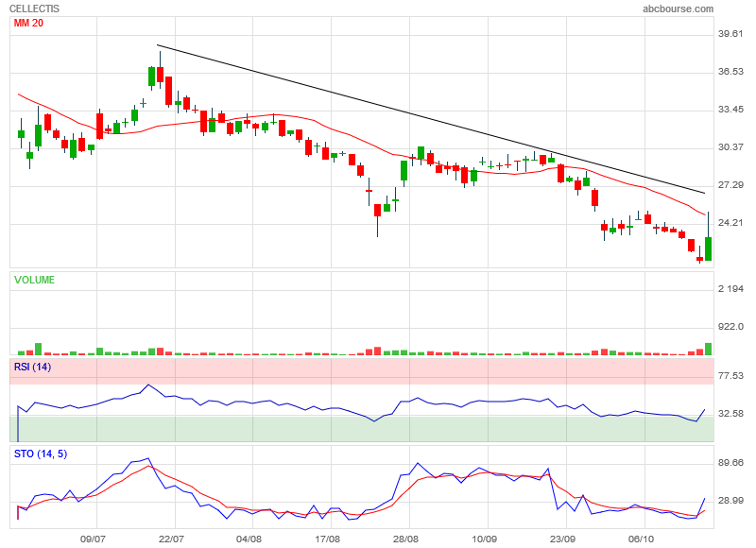Screen dimensions: 756x548
Task: Select the MM 20 moving average label
Action: coord(30,23)
